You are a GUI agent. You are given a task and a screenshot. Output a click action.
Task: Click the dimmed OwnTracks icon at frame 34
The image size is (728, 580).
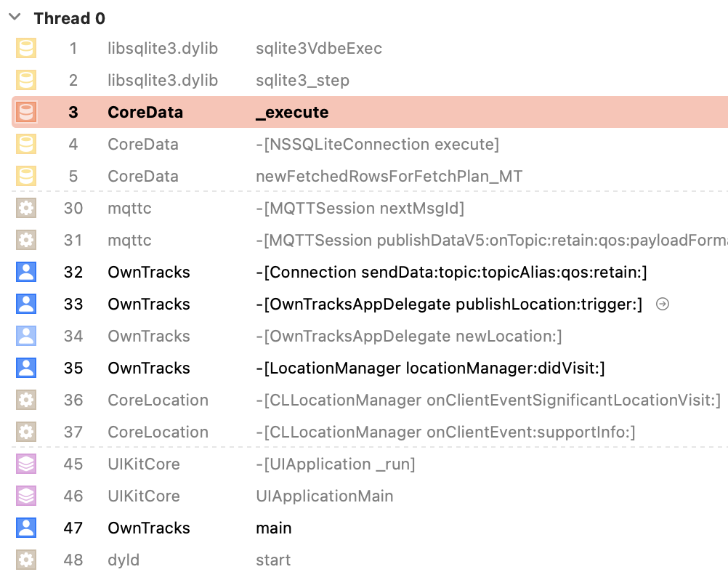(26, 336)
